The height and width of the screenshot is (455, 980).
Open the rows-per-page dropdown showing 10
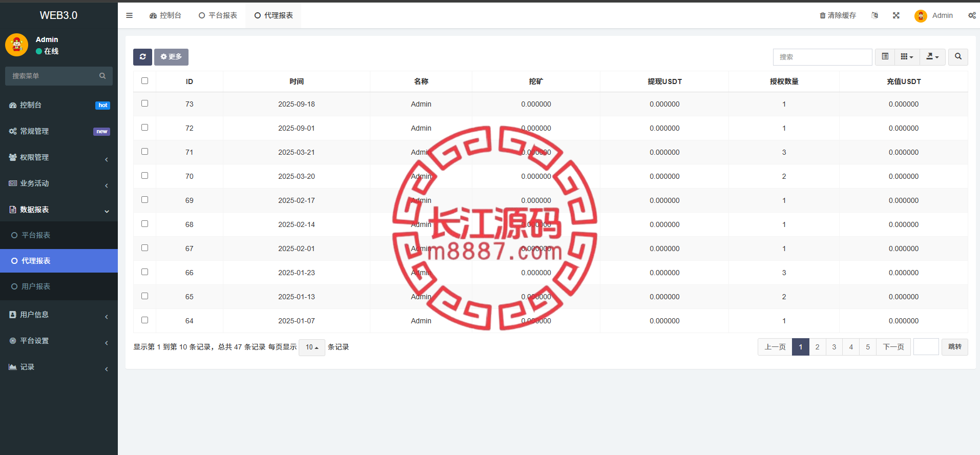click(312, 347)
